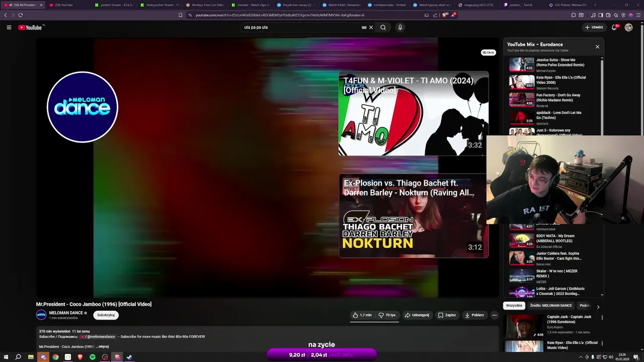Viewport: 644px width, 362px height.
Task: Open Captain Jack recommended video thumbnail
Action: coord(524,326)
